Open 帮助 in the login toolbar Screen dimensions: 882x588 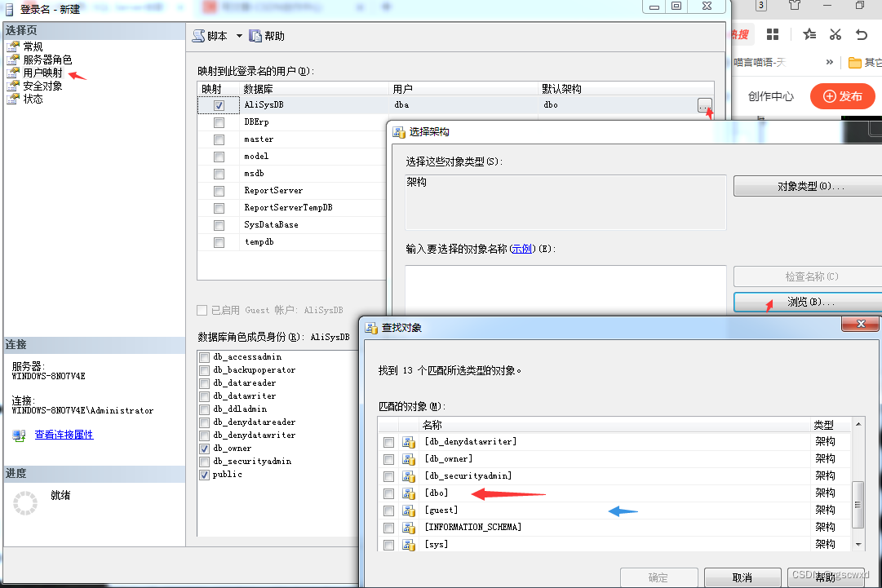point(267,36)
